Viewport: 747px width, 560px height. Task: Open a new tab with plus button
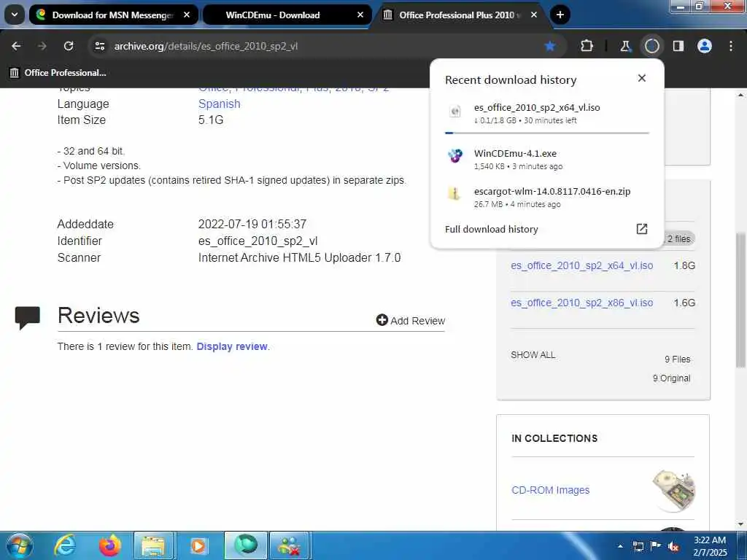click(x=560, y=15)
